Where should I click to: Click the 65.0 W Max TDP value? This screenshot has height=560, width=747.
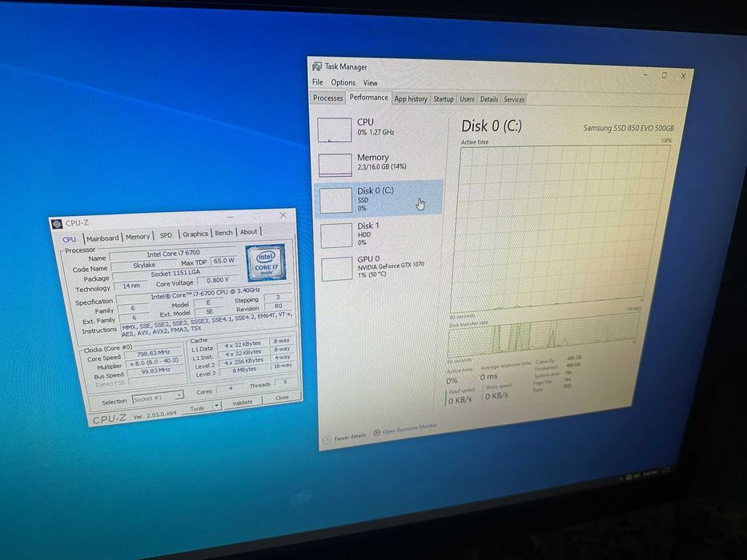(223, 261)
